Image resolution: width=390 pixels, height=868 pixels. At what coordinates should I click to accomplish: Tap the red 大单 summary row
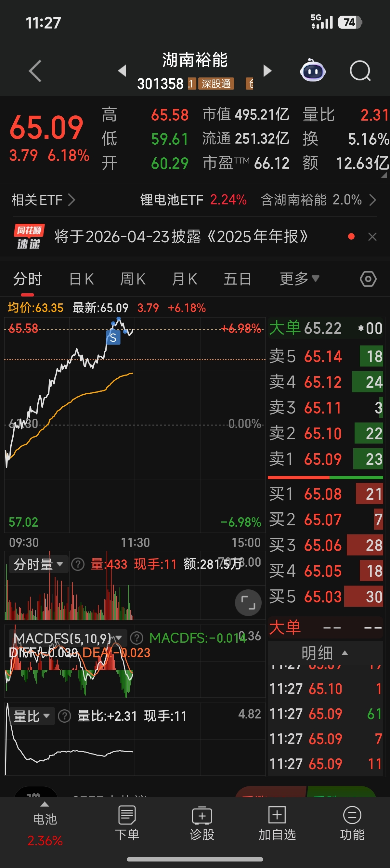pyautogui.click(x=325, y=628)
